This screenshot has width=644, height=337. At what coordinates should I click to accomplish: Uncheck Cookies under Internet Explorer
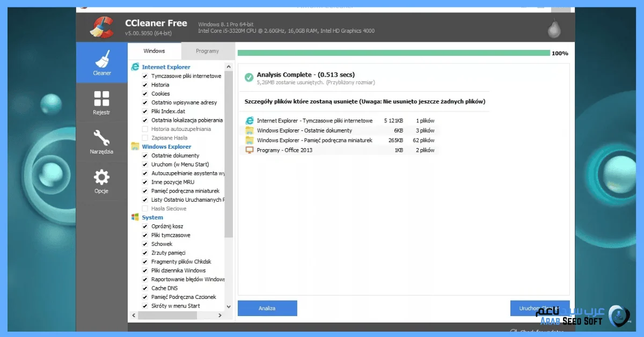[x=144, y=93]
